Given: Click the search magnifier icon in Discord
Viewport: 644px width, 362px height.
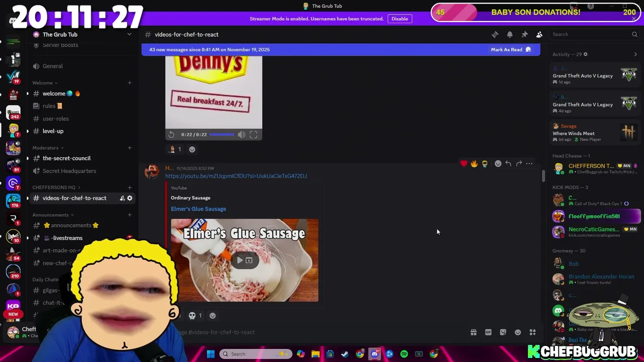Looking at the screenshot, I should (x=634, y=34).
